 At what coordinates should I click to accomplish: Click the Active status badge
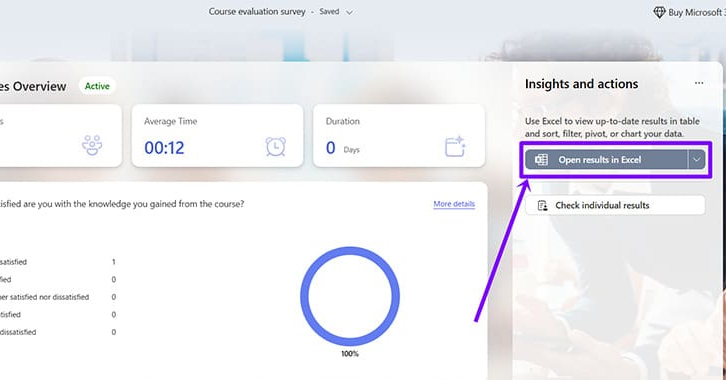pyautogui.click(x=97, y=86)
